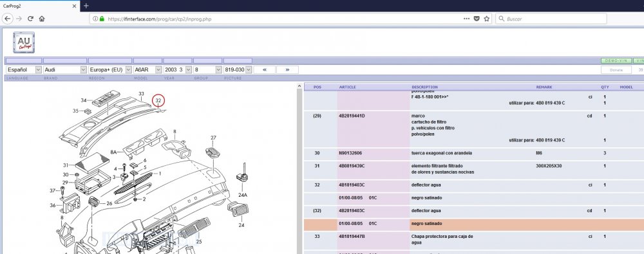The width and height of the screenshot is (644, 254).
Task: Close the CarProg2 tab
Action: (74, 6)
